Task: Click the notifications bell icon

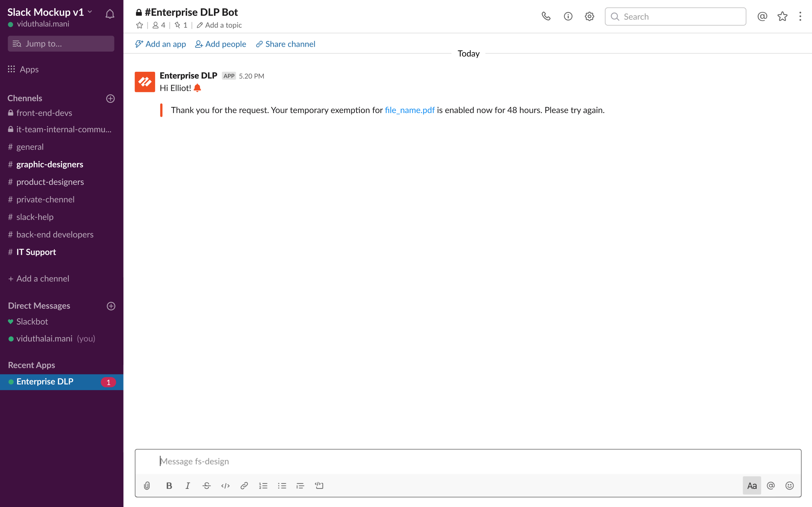Action: [x=110, y=14]
